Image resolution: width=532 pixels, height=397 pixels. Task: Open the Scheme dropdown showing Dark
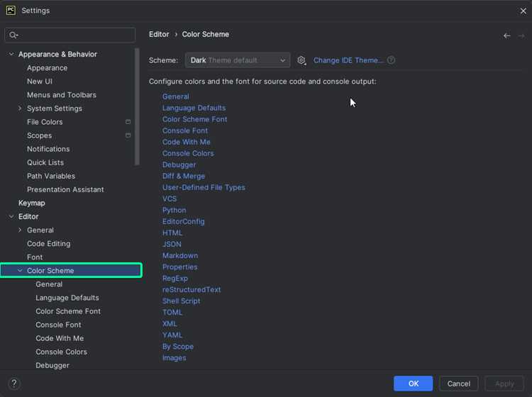[238, 60]
